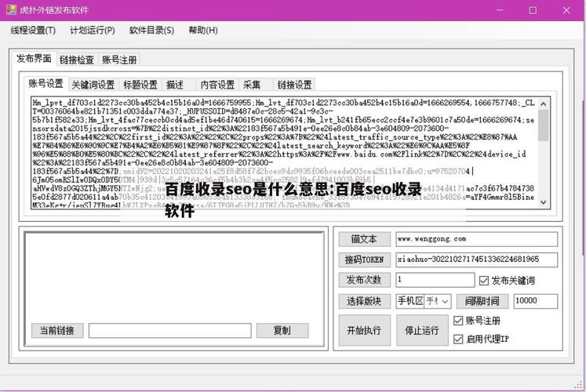586x392 pixels.
Task: Click the 选择版块 button
Action: (364, 301)
